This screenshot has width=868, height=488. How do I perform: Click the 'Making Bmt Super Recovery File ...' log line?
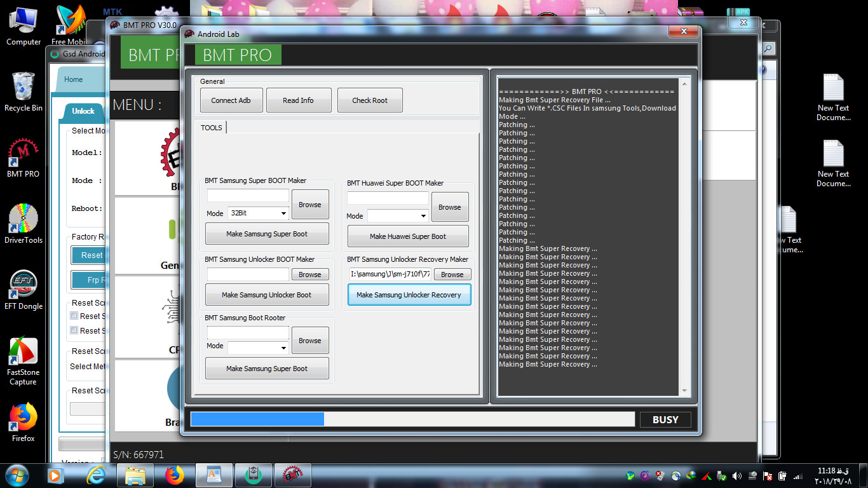(555, 100)
